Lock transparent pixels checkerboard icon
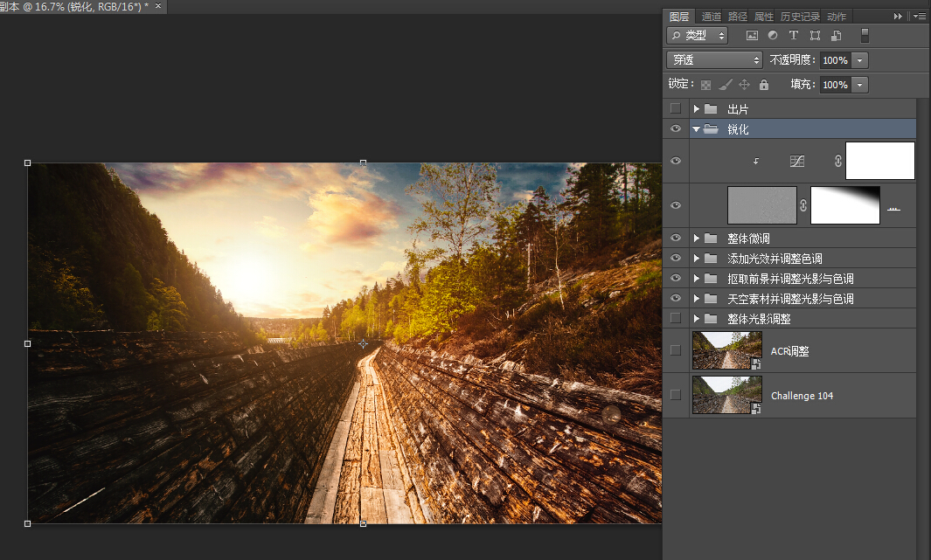 point(705,85)
